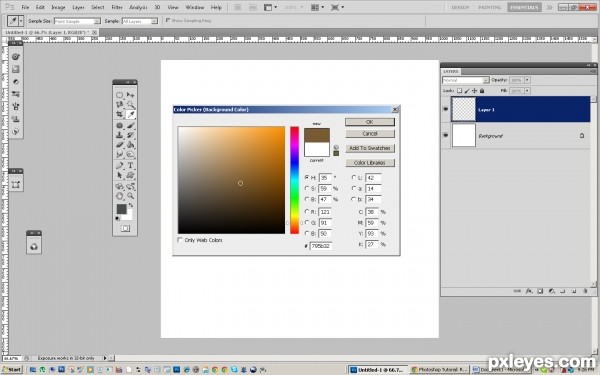The height and width of the screenshot is (375, 600).
Task: Select the Custom Shape tool
Action: tap(130, 175)
